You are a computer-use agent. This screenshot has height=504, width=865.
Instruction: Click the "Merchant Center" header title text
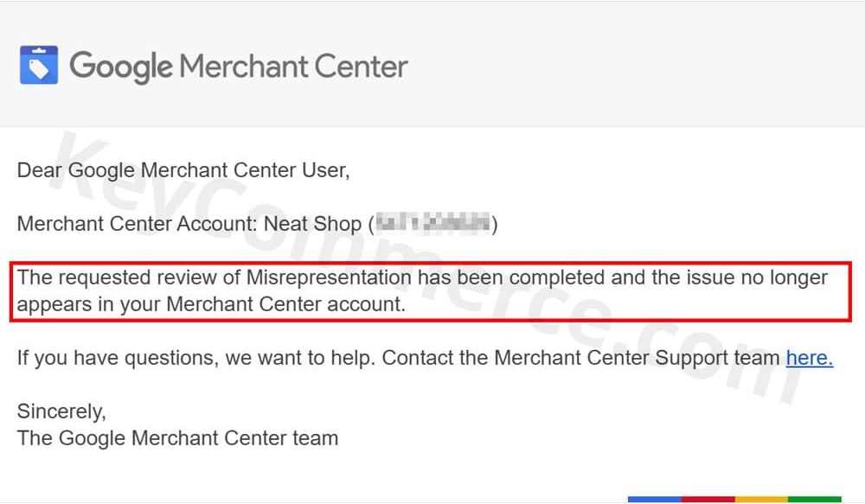pyautogui.click(x=294, y=66)
